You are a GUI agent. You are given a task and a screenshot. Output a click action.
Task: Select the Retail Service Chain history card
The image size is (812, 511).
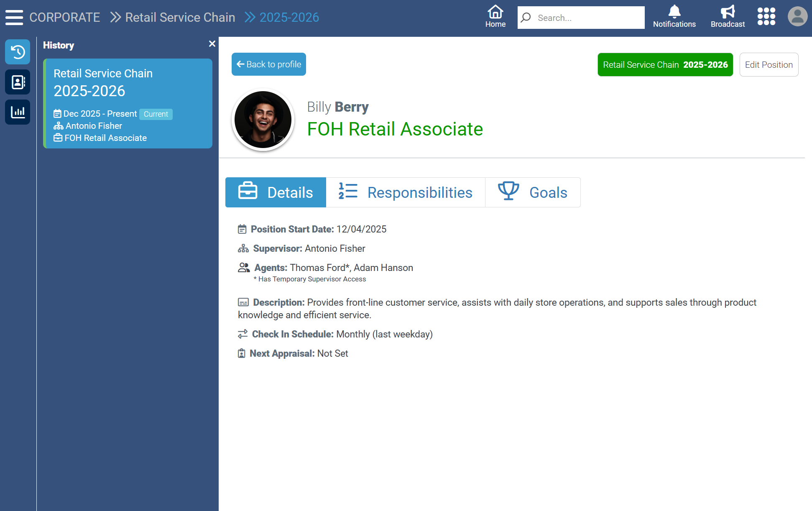click(x=128, y=104)
